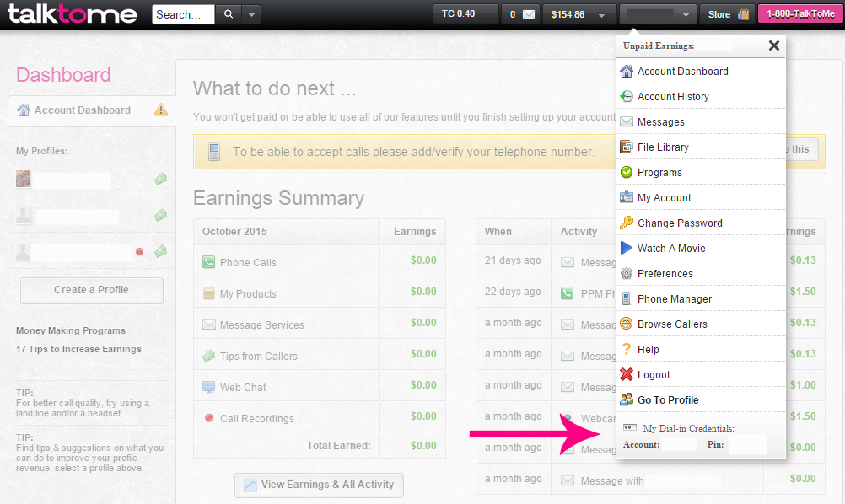Click the red X Logout icon
This screenshot has width=845, height=504.
click(x=627, y=375)
